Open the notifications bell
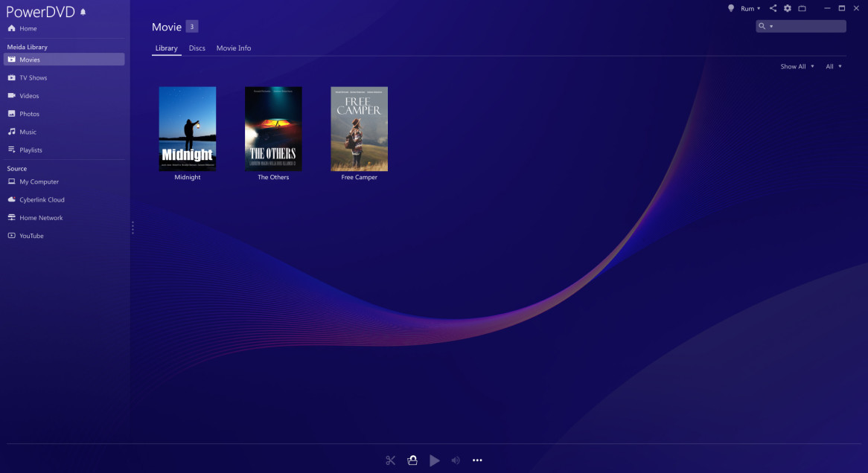 731,8
